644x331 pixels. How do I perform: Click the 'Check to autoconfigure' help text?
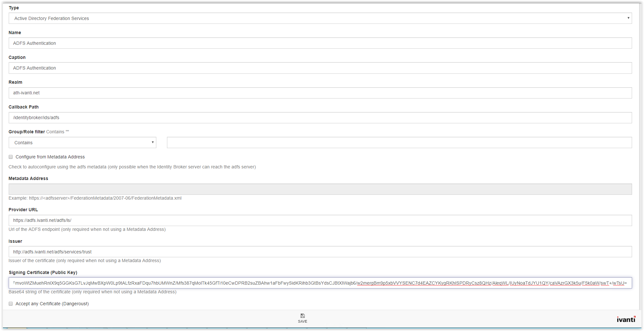click(132, 167)
